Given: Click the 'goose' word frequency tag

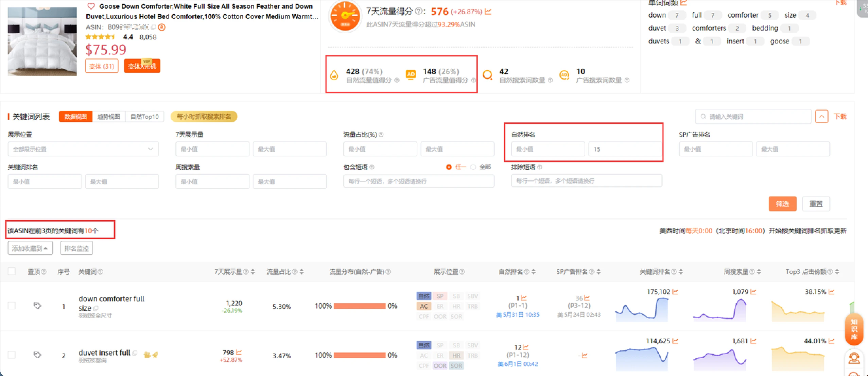Looking at the screenshot, I should tap(789, 41).
